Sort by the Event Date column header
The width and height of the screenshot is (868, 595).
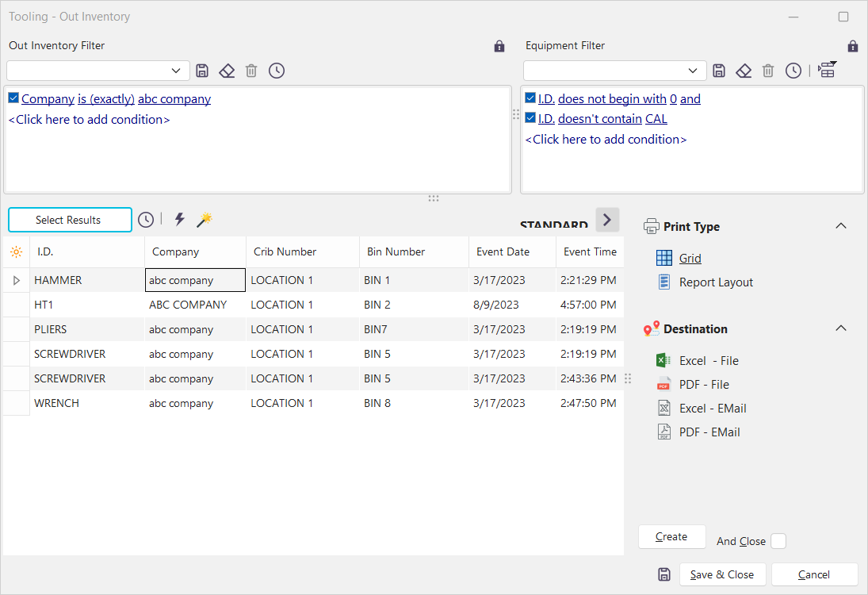pyautogui.click(x=503, y=251)
